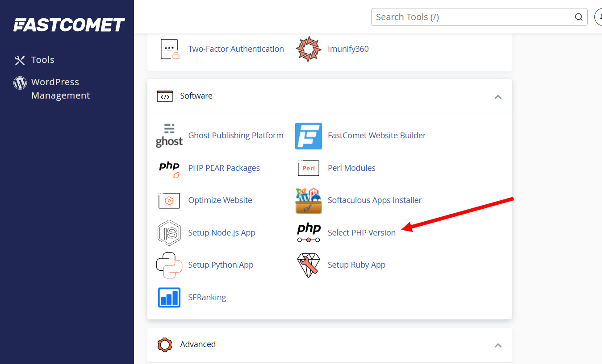Open Two-Factor Authentication link
Screen dimensions: 602x364
[236, 49]
